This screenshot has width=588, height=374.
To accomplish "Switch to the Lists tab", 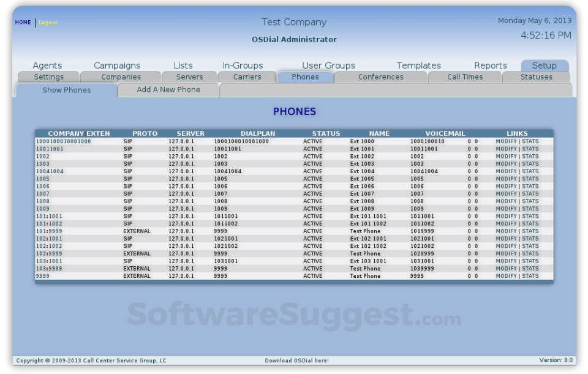I will tap(183, 65).
